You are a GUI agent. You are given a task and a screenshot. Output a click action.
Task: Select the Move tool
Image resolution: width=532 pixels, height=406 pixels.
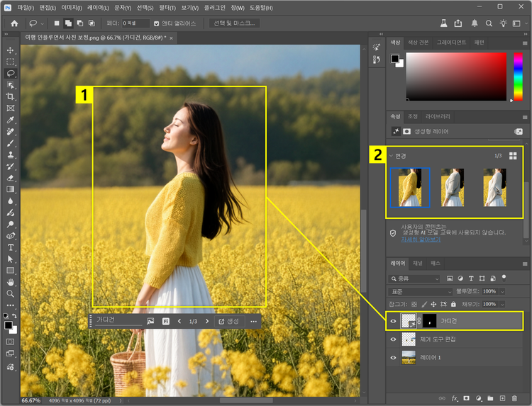11,50
